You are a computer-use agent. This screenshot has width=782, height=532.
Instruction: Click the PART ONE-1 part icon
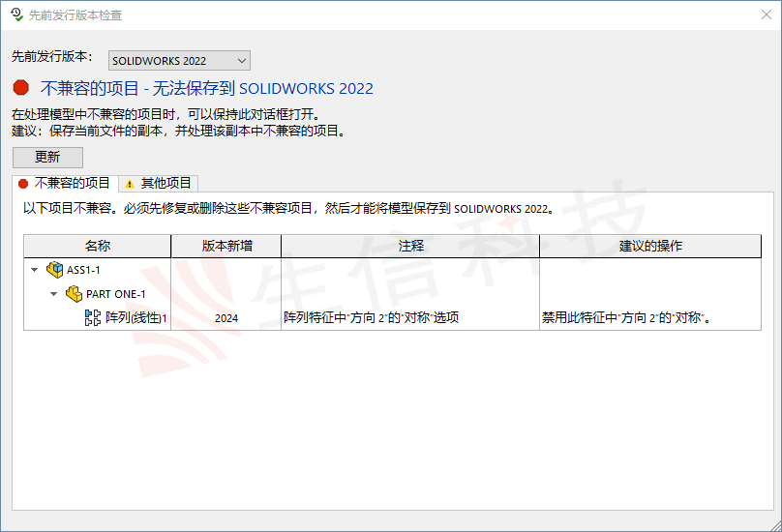pos(74,294)
